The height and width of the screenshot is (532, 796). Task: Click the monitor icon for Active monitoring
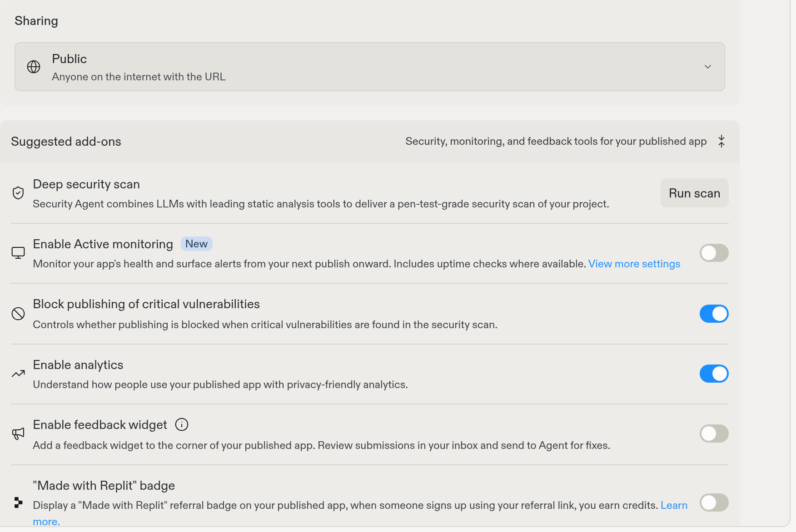[18, 253]
